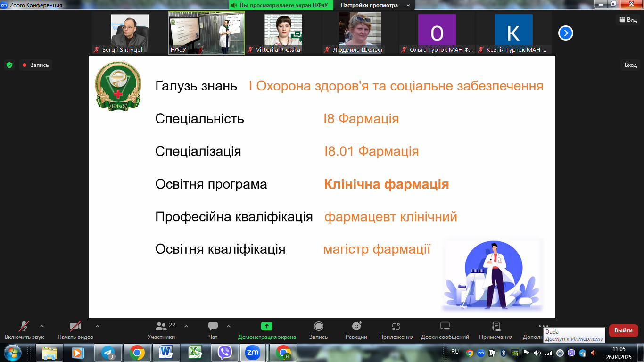
Task: Click green encryption shield icon
Action: coord(9,65)
